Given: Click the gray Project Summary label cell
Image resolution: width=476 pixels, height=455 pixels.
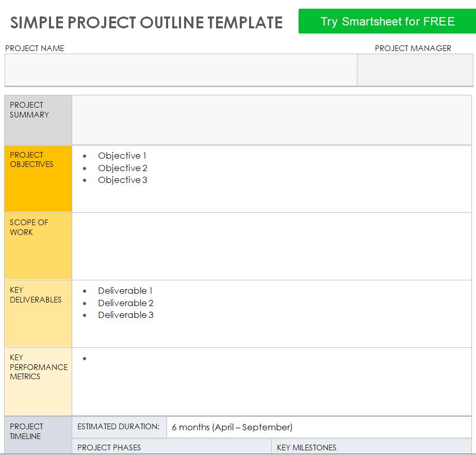Looking at the screenshot, I should [38, 120].
